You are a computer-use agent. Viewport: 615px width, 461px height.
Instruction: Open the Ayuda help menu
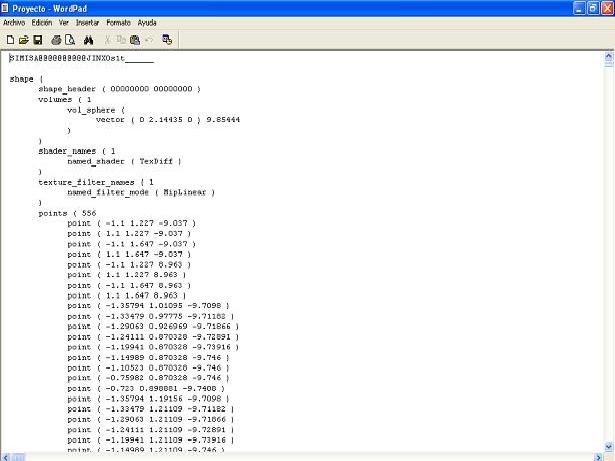pyautogui.click(x=146, y=21)
